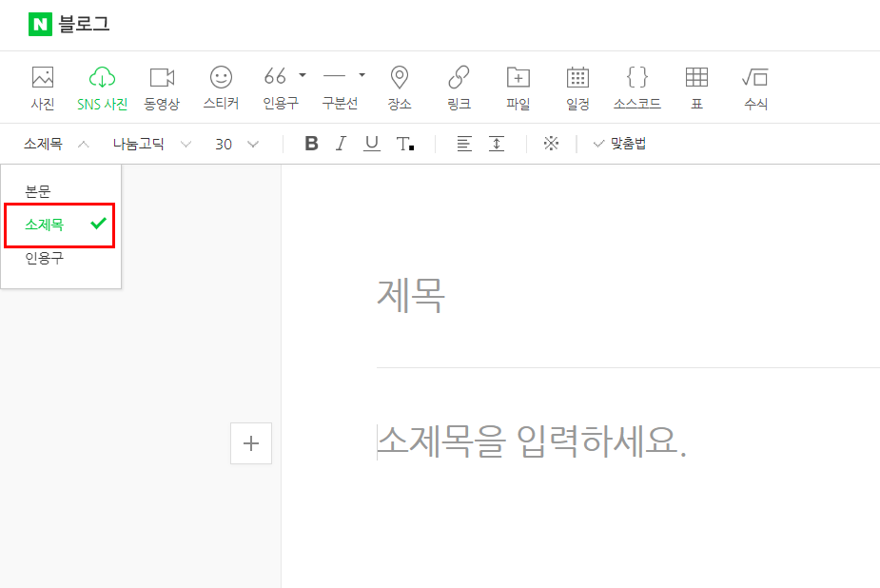The image size is (880, 588).
Task: Insert a 인용구 quotation block
Action: click(280, 88)
